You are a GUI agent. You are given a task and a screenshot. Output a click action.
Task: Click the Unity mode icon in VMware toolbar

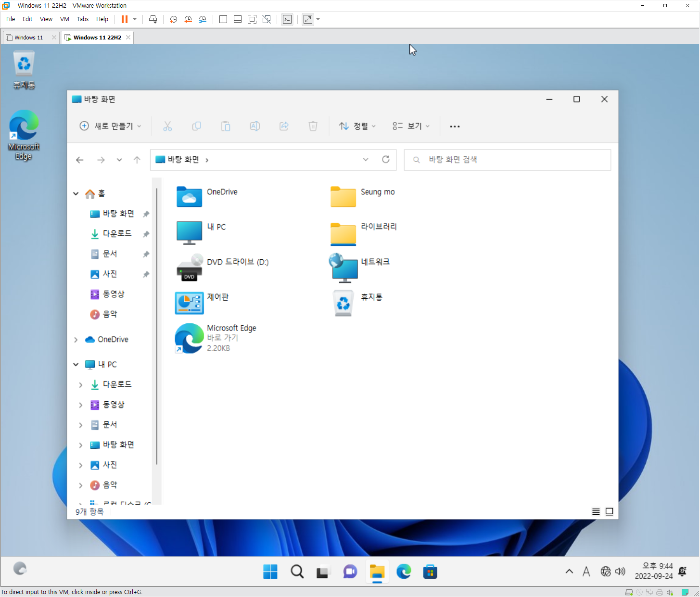click(267, 19)
